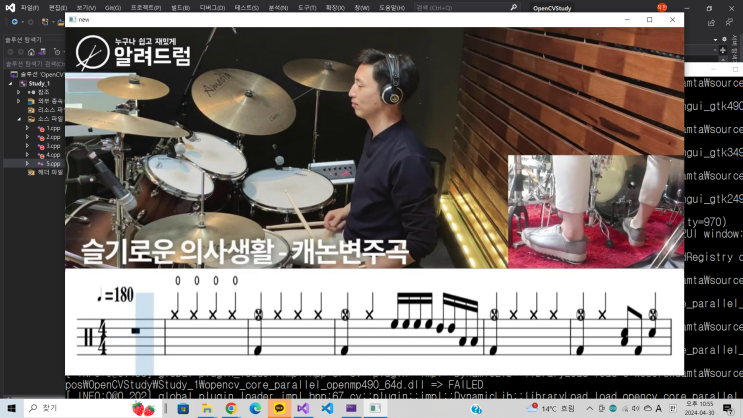
Task: Select the 솔루션 'OpenCV...' root node
Action: [x=37, y=74]
